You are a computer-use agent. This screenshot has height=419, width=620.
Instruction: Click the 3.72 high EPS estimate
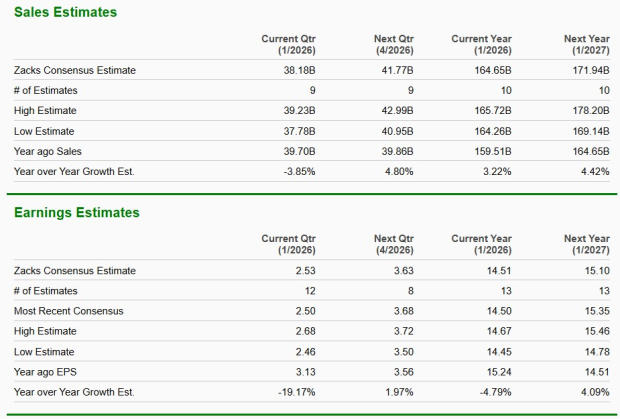[x=403, y=331]
